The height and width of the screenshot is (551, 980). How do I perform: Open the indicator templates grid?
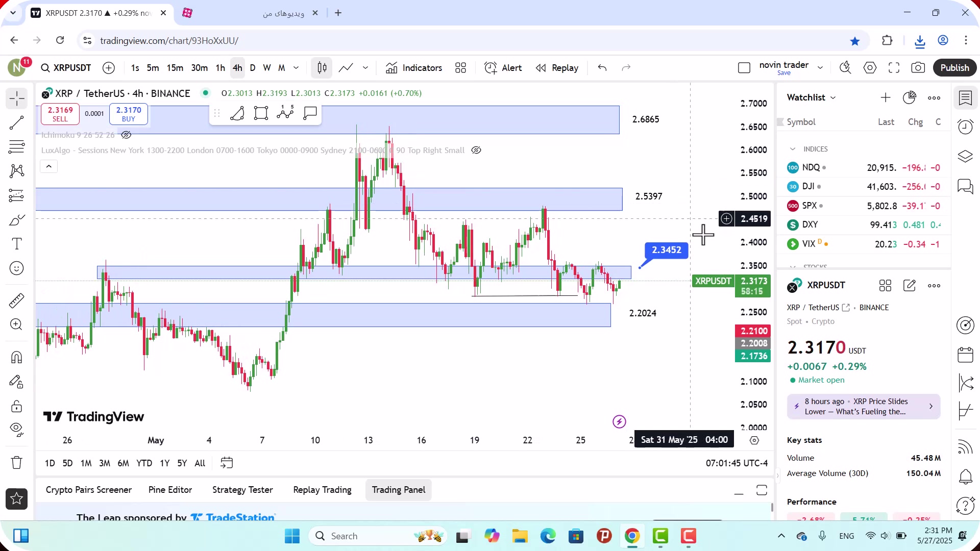click(x=461, y=68)
